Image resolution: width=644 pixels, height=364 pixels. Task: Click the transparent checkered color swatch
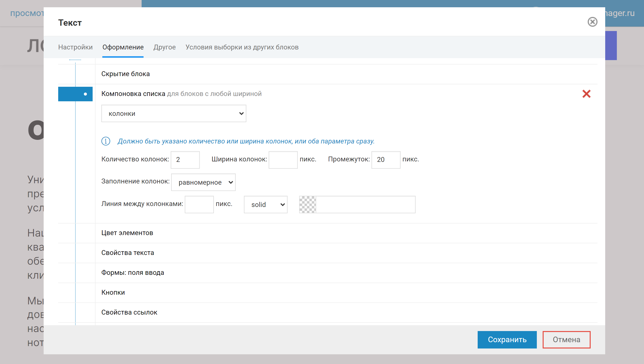tap(307, 205)
